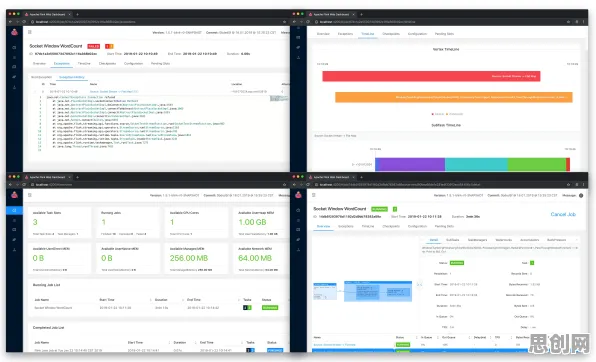
Task: Sort Completed Job List by Start Time
Action: click(135, 342)
